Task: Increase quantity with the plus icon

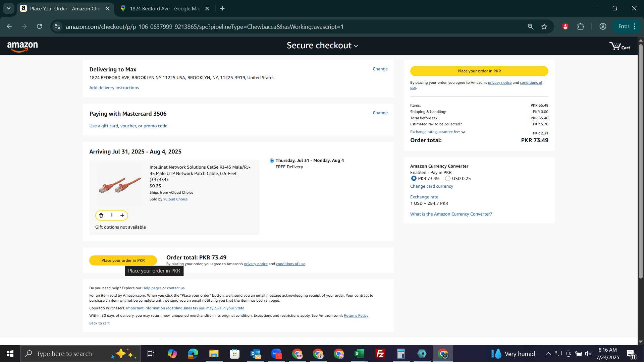Action: coord(122,216)
